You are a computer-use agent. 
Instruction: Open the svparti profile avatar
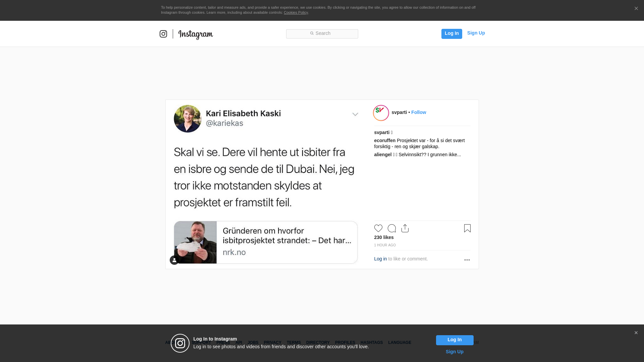pos(381,113)
